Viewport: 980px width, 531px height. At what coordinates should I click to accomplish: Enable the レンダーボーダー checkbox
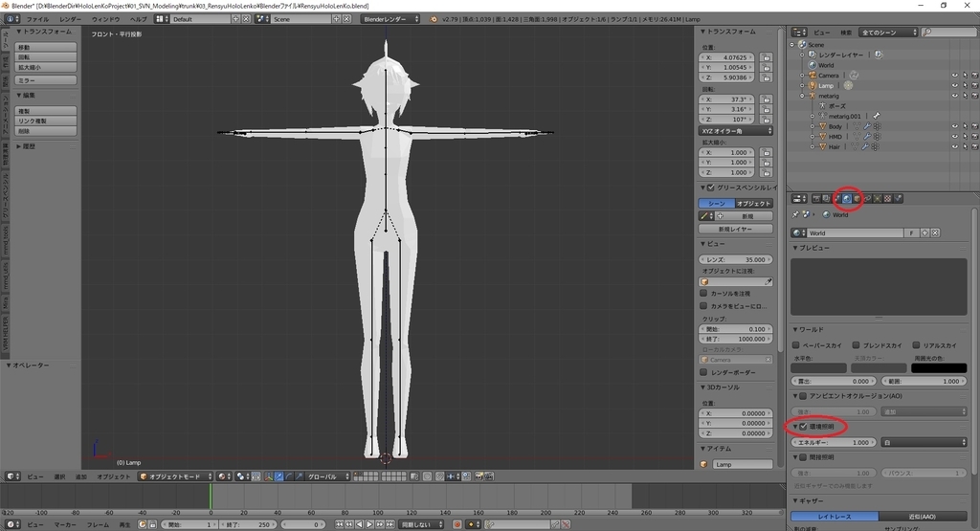coord(703,372)
